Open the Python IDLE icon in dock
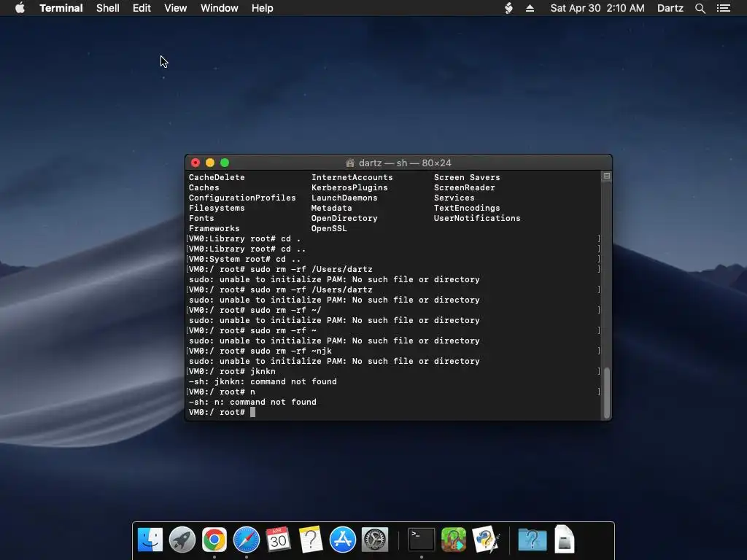Screen dimensions: 747x560 [x=485, y=540]
